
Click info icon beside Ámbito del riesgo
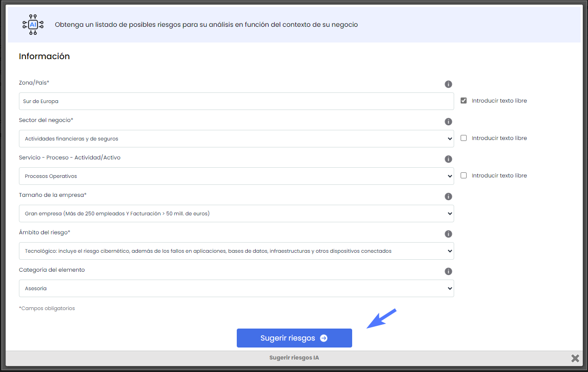pos(448,234)
